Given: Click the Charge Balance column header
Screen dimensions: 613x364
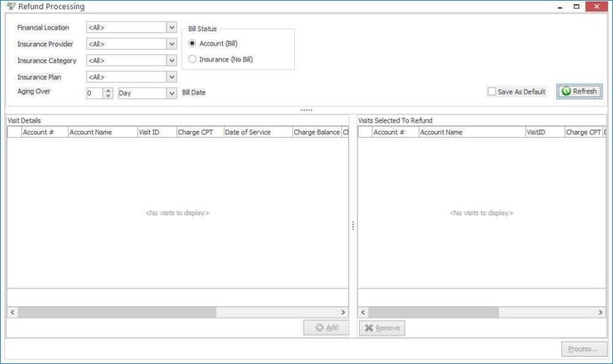Looking at the screenshot, I should pyautogui.click(x=316, y=132).
